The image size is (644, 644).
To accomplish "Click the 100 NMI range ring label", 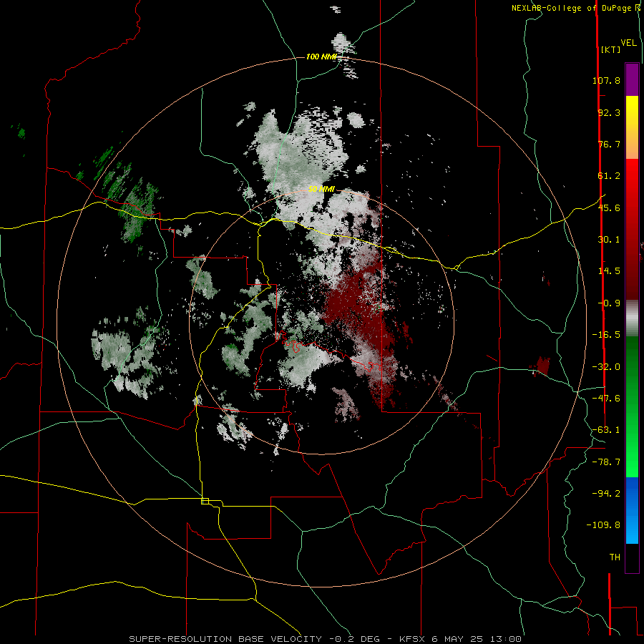I will (x=321, y=57).
